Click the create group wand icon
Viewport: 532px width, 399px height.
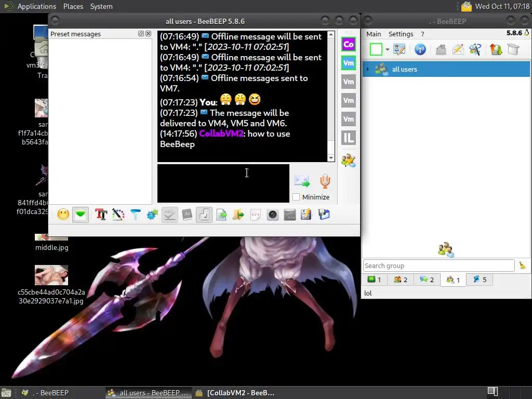pyautogui.click(x=475, y=49)
